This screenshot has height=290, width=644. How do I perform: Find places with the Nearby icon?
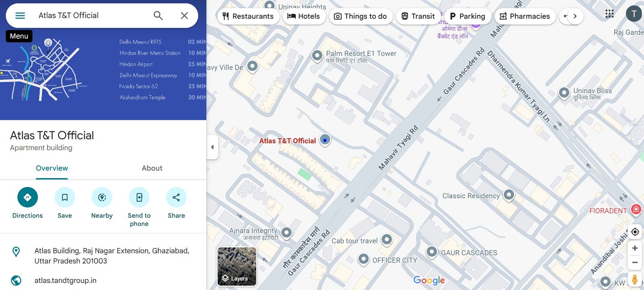(x=102, y=197)
